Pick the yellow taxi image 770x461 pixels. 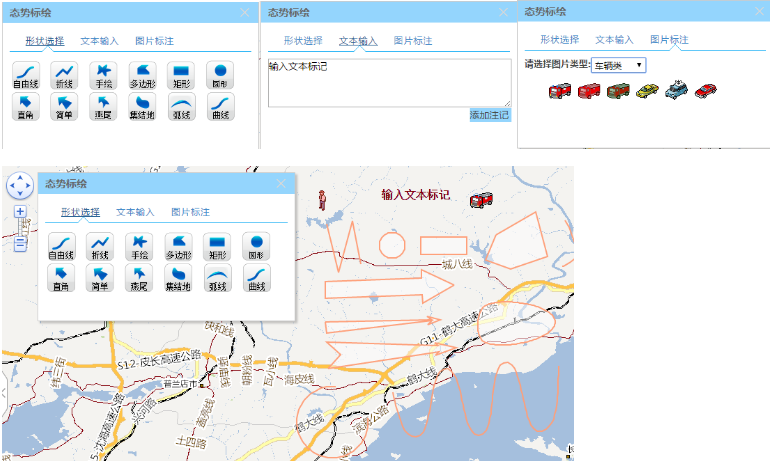pyautogui.click(x=647, y=91)
